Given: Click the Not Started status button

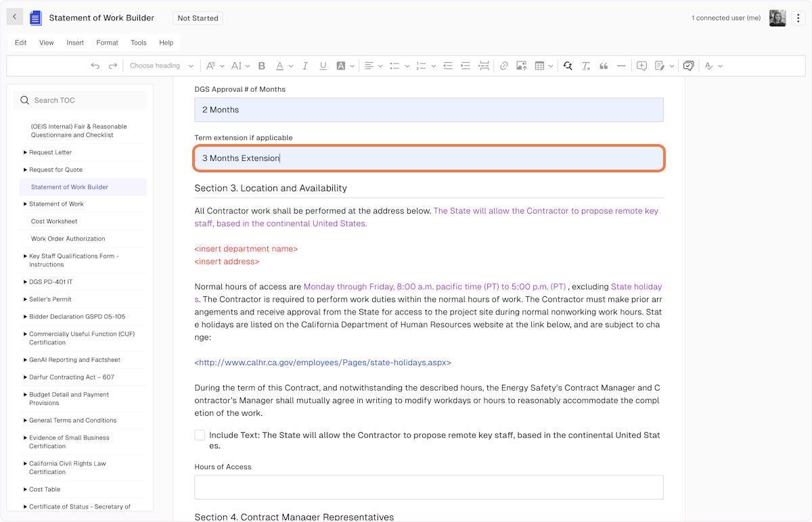Looking at the screenshot, I should click(x=198, y=18).
